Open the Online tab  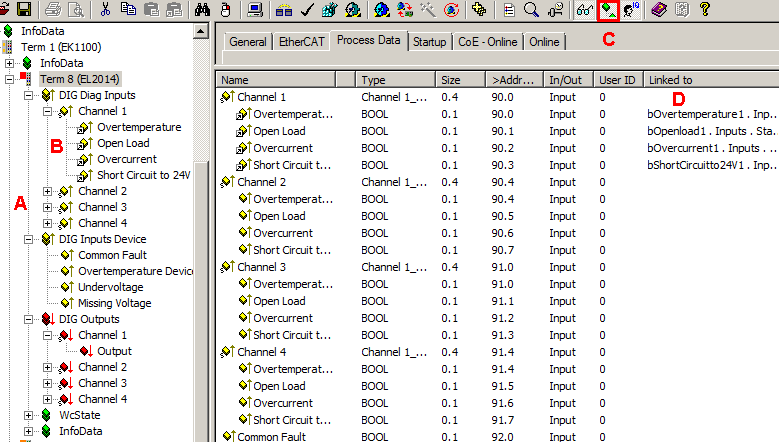coord(544,42)
